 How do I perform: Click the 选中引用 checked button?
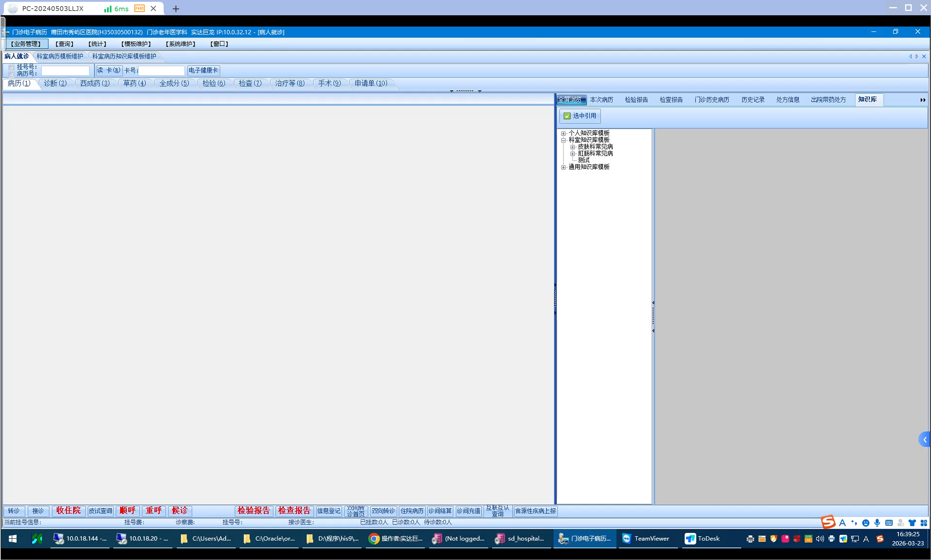click(x=580, y=116)
